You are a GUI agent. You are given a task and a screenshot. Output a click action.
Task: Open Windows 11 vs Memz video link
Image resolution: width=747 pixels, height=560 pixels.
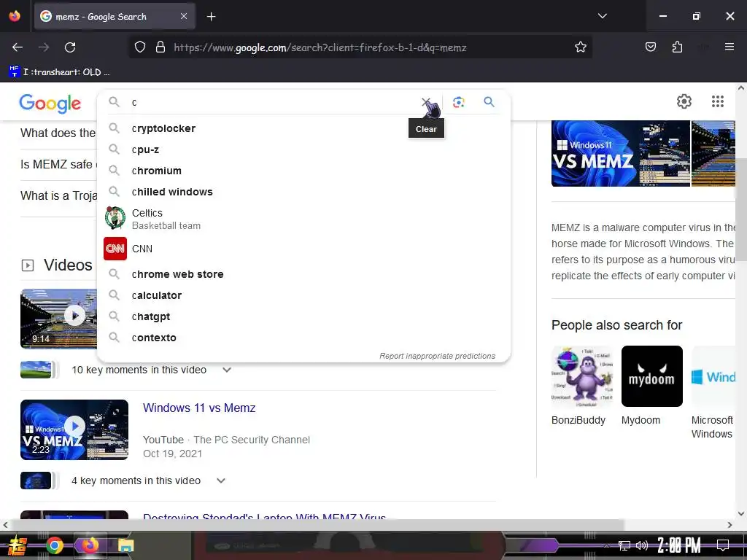199,408
